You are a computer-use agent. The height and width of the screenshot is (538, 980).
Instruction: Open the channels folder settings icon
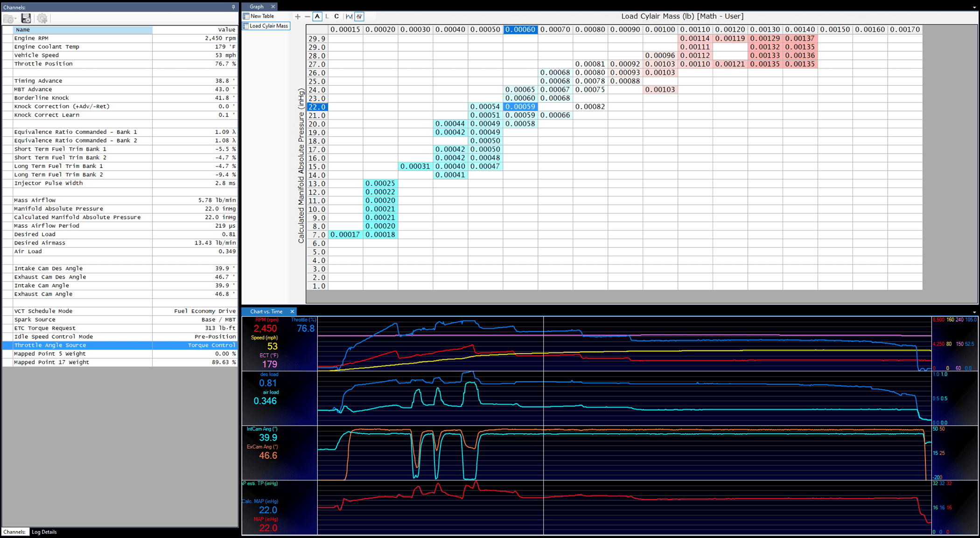coord(9,19)
